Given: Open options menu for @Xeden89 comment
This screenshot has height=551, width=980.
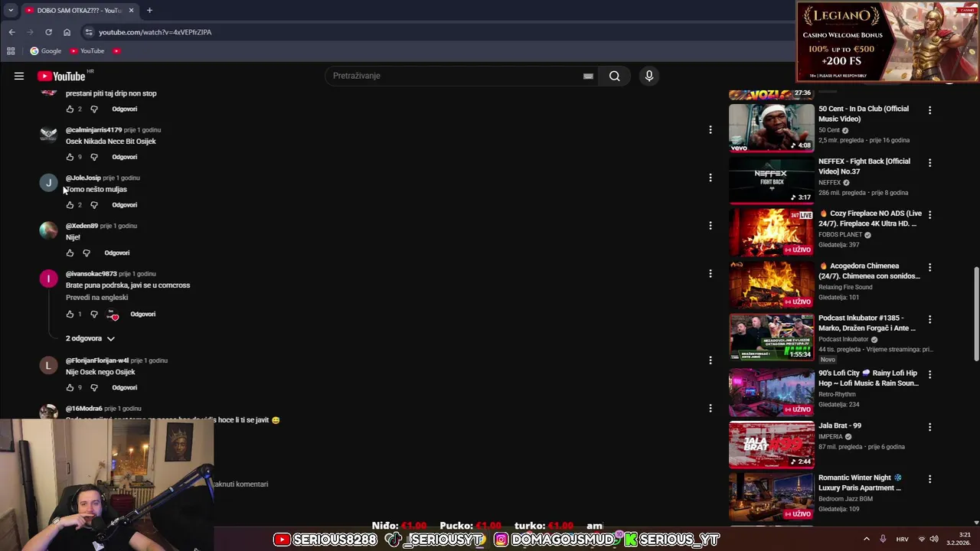Looking at the screenshot, I should point(710,226).
